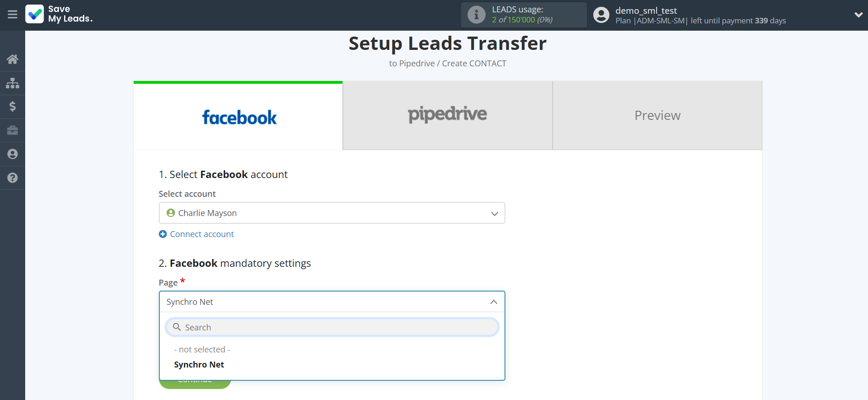This screenshot has height=400, width=868.
Task: Collapse the Page dropdown chevron
Action: [494, 302]
